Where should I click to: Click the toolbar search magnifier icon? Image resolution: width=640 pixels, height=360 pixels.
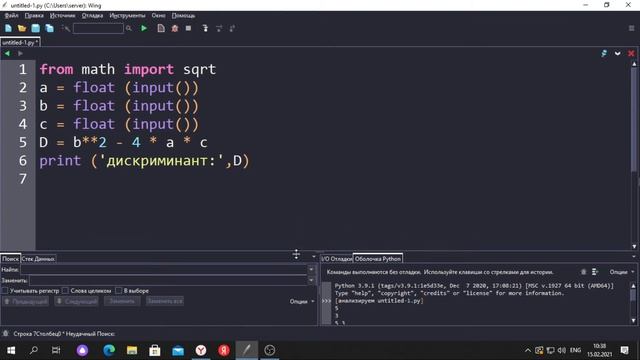click(129, 28)
